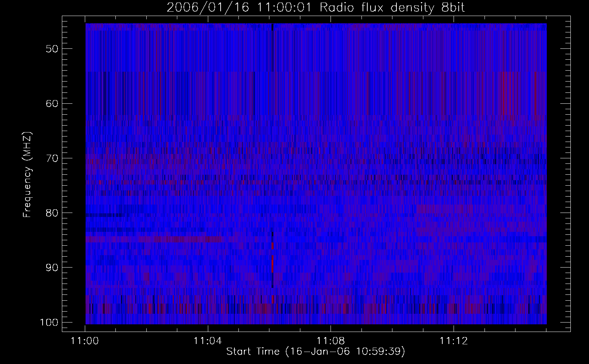Click the 'Start Time (16-Jan-06 10:59:39)' axis label

(316, 352)
